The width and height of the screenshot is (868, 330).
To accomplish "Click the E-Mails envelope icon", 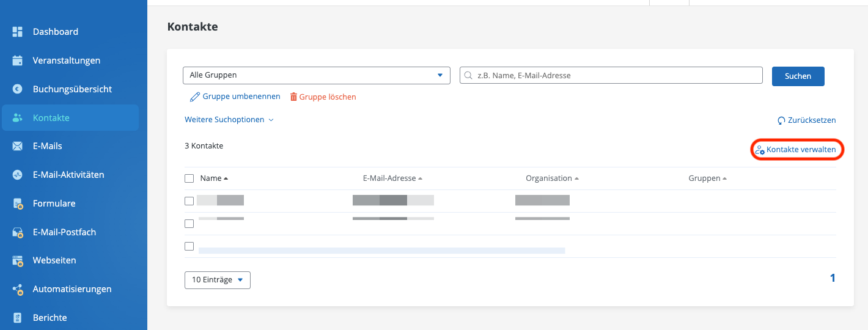I will [x=18, y=146].
